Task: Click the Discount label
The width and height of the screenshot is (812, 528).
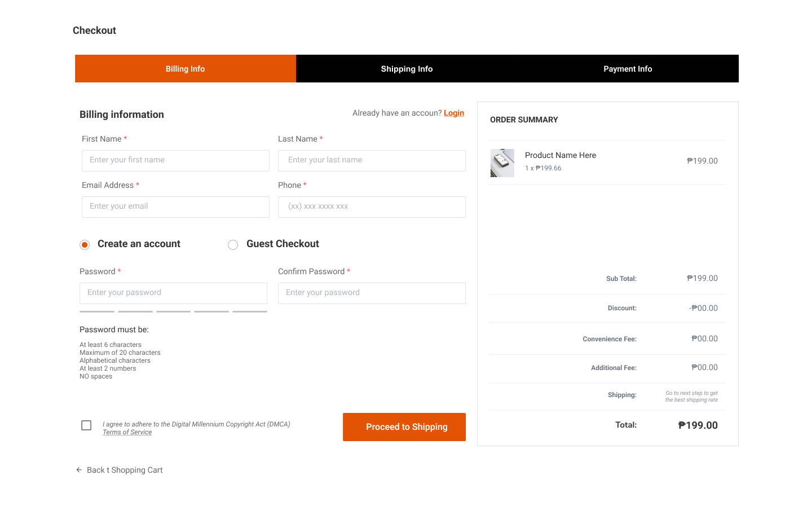Action: click(622, 308)
